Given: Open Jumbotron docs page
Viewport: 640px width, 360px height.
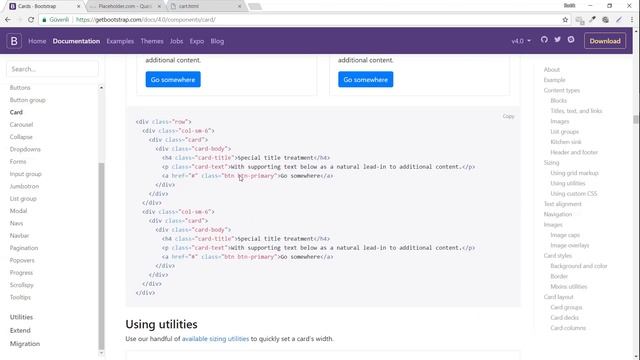Looking at the screenshot, I should pos(24,186).
